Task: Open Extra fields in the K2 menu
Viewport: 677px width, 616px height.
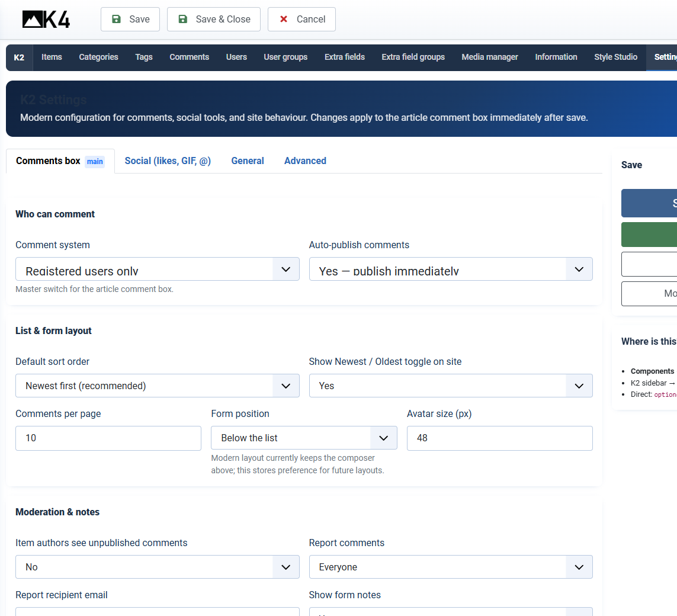Action: tap(345, 57)
